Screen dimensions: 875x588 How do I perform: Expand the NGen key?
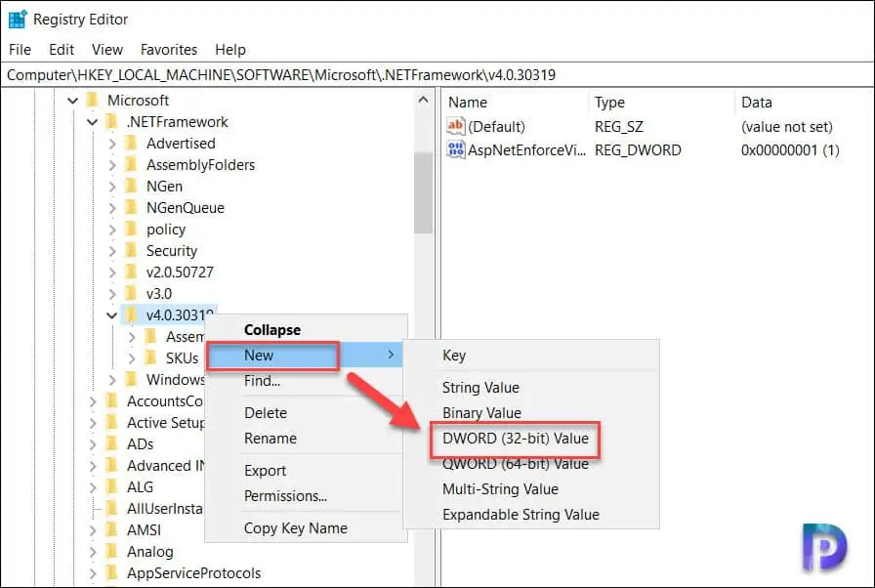(112, 187)
